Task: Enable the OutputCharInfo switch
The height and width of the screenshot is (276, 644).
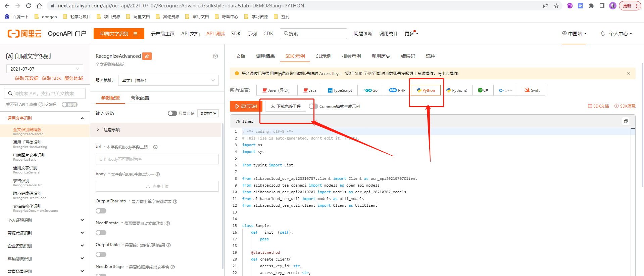Action: [101, 211]
